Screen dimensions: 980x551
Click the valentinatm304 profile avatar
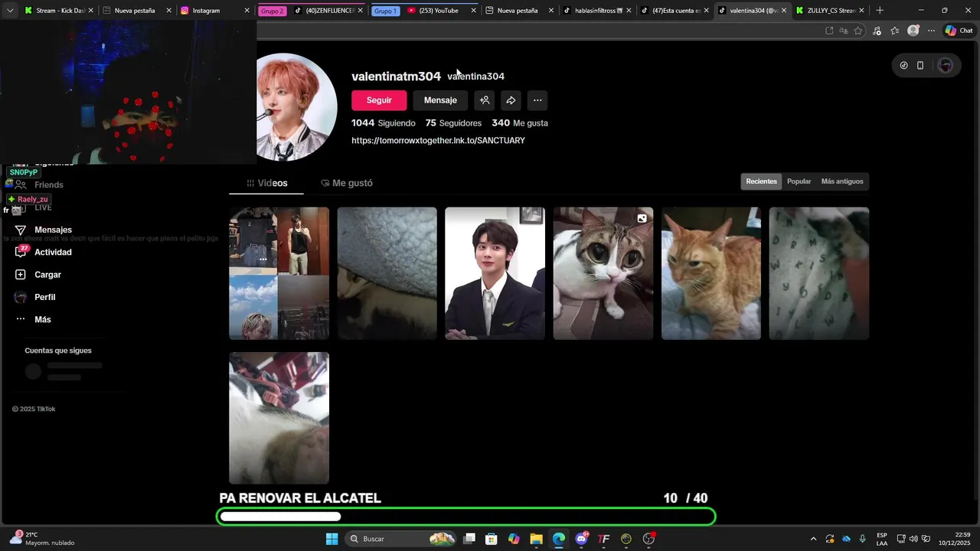297,107
